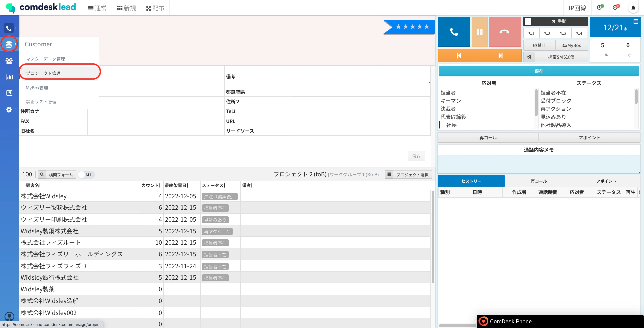Sort by ステータス column header in customer list
The width and height of the screenshot is (644, 328).
(x=214, y=185)
